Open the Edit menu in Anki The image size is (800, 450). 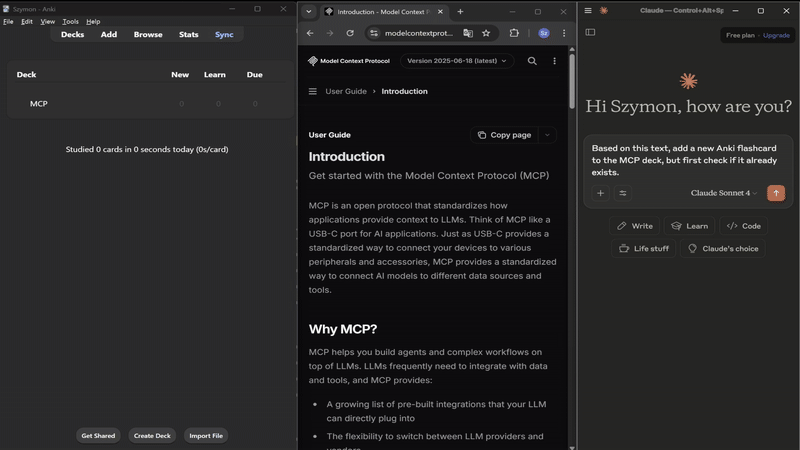click(x=27, y=21)
